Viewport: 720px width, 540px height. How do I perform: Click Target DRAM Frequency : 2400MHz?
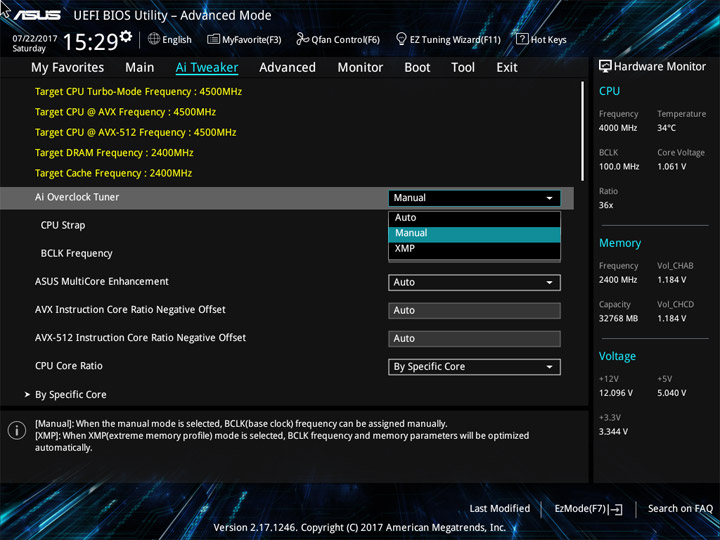pos(114,153)
